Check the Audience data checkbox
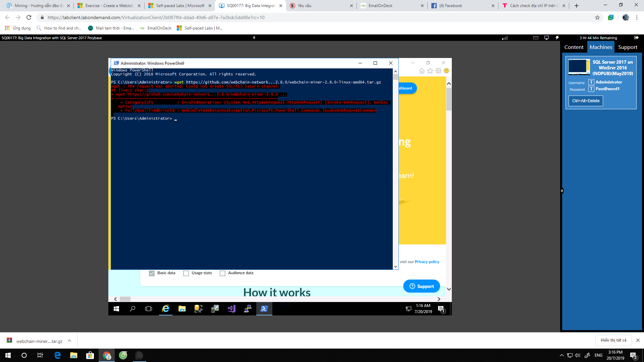 [222, 273]
